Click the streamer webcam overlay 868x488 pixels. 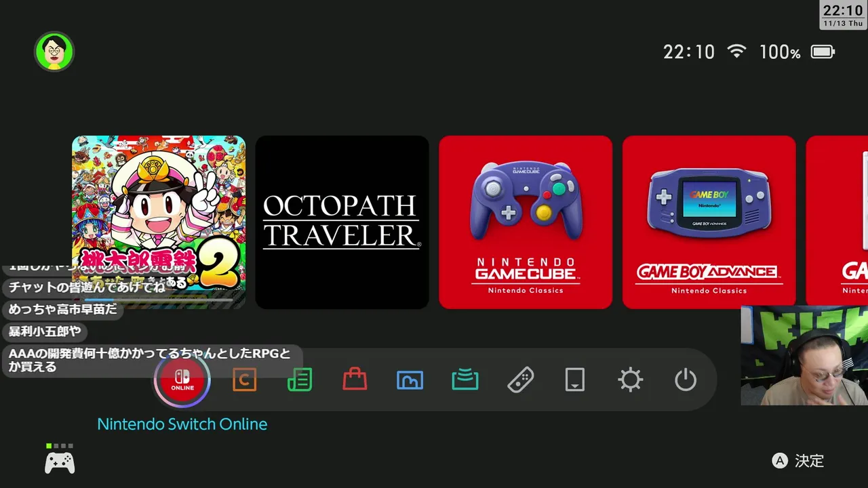click(x=804, y=356)
